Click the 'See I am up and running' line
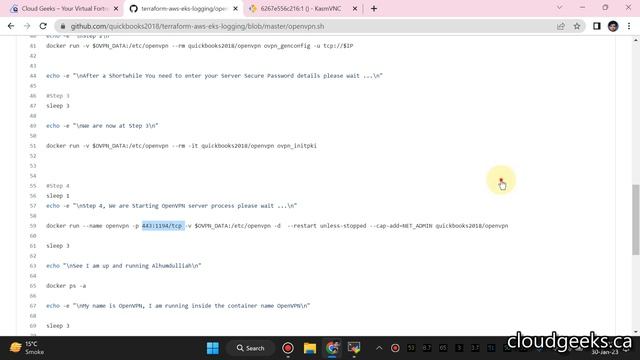The height and width of the screenshot is (360, 640). click(124, 266)
